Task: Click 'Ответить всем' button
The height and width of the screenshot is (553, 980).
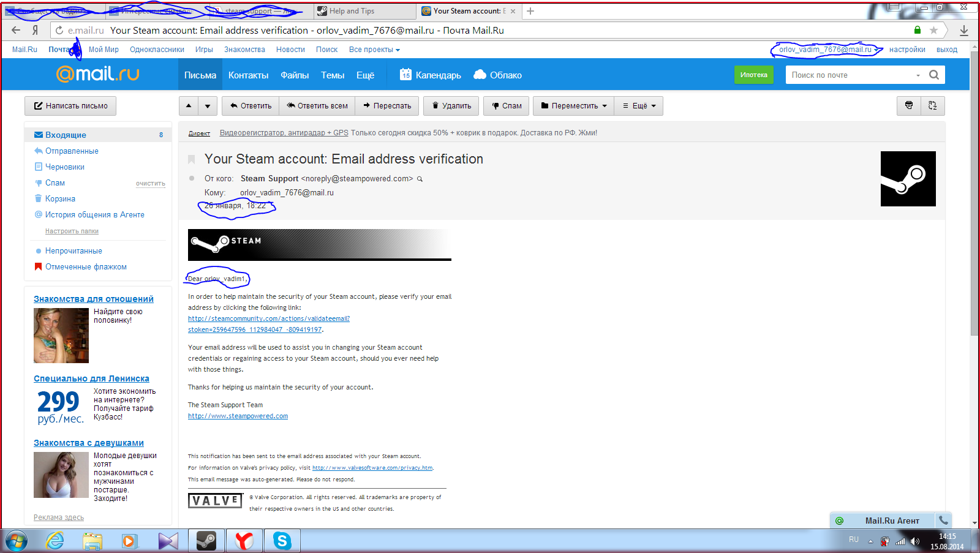Action: tap(317, 106)
